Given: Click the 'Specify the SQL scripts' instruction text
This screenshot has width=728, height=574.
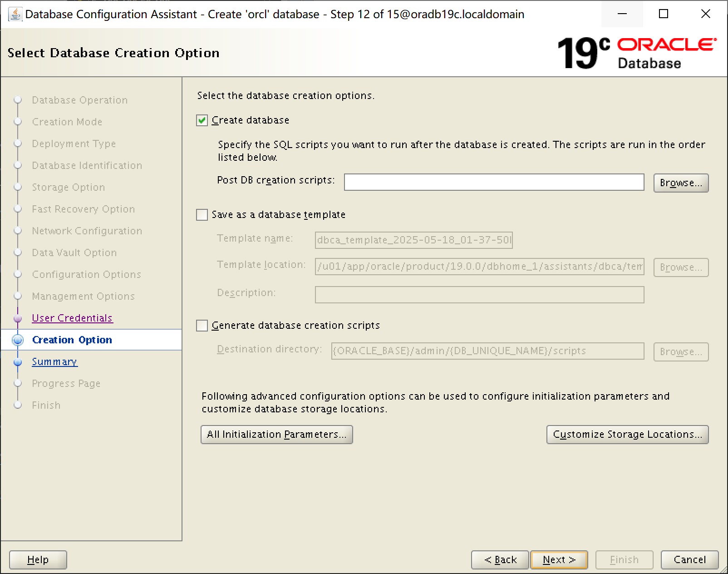Looking at the screenshot, I should point(462,151).
